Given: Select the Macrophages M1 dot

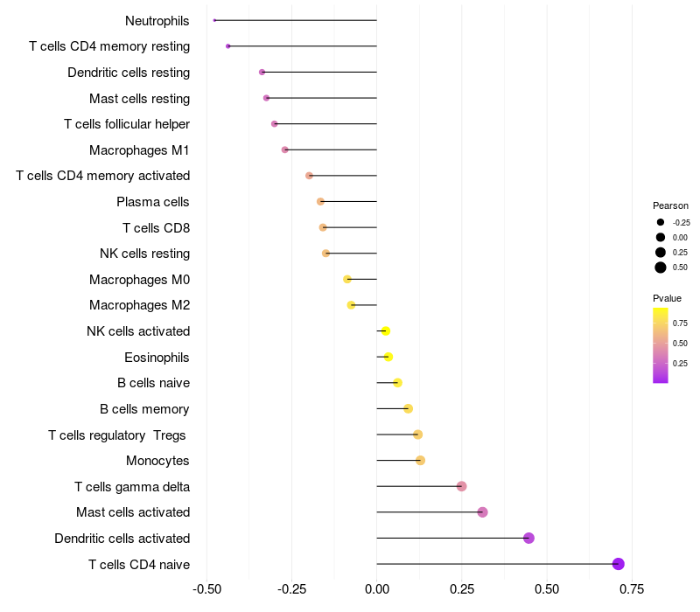Looking at the screenshot, I should [x=285, y=150].
